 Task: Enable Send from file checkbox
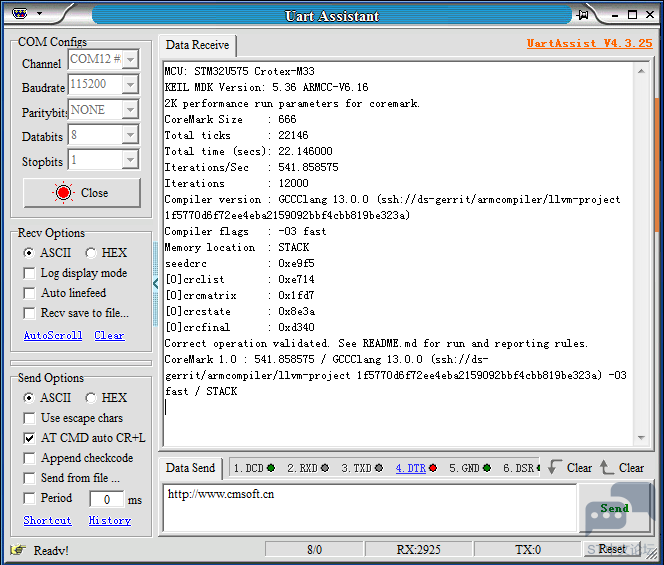(29, 478)
